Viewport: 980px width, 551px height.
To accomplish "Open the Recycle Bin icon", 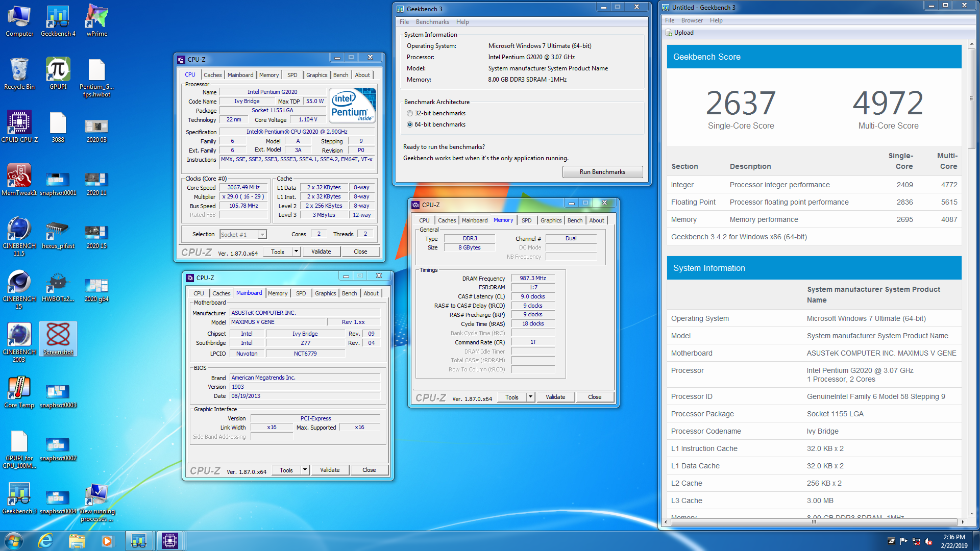I will pyautogui.click(x=19, y=74).
